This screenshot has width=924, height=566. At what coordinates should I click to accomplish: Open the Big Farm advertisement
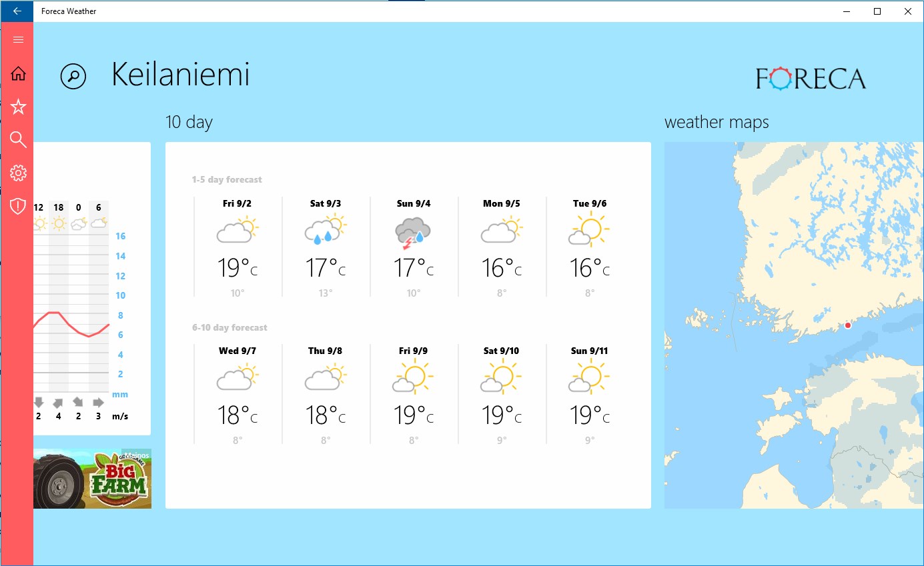point(92,479)
